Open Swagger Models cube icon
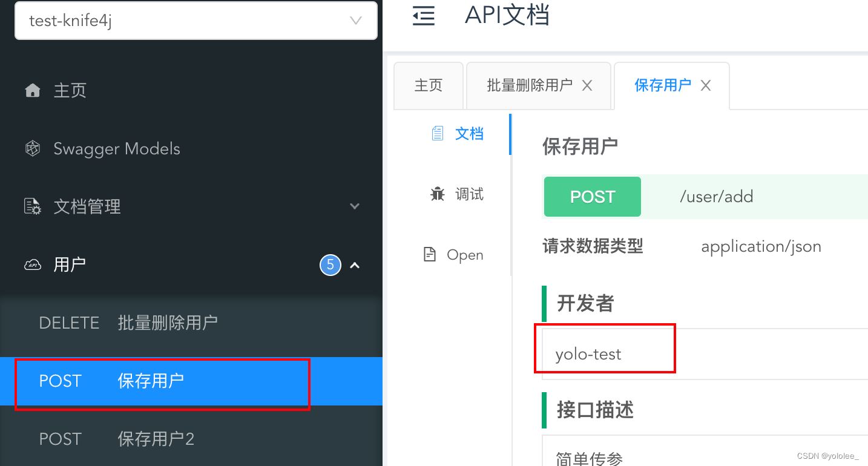The height and width of the screenshot is (466, 868). (33, 149)
